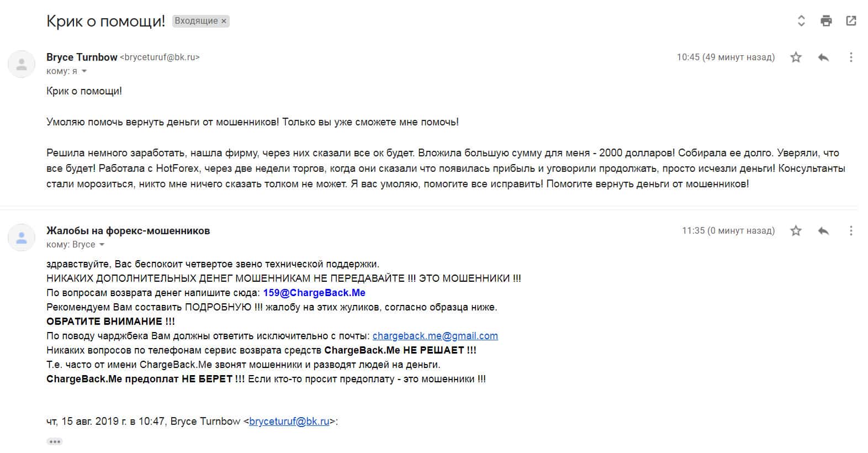Screen dimensions: 868x453
Task: Open more options for Bryce Turnbow's message
Action: [x=851, y=57]
